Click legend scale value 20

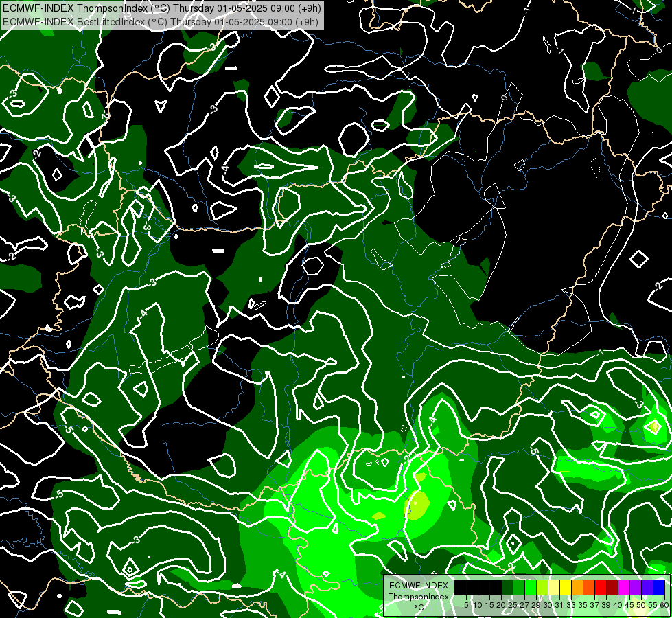coord(501,605)
